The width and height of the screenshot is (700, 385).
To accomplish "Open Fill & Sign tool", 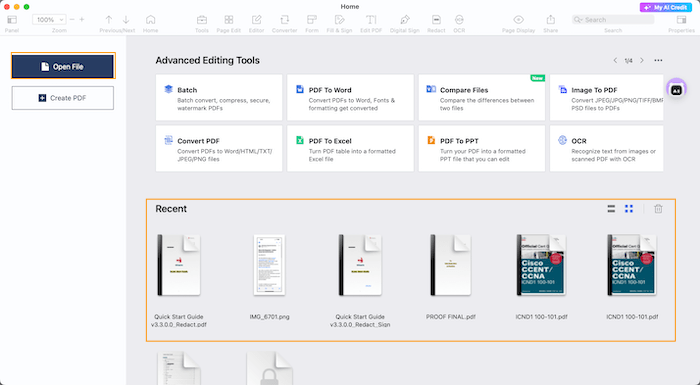I will click(x=339, y=20).
